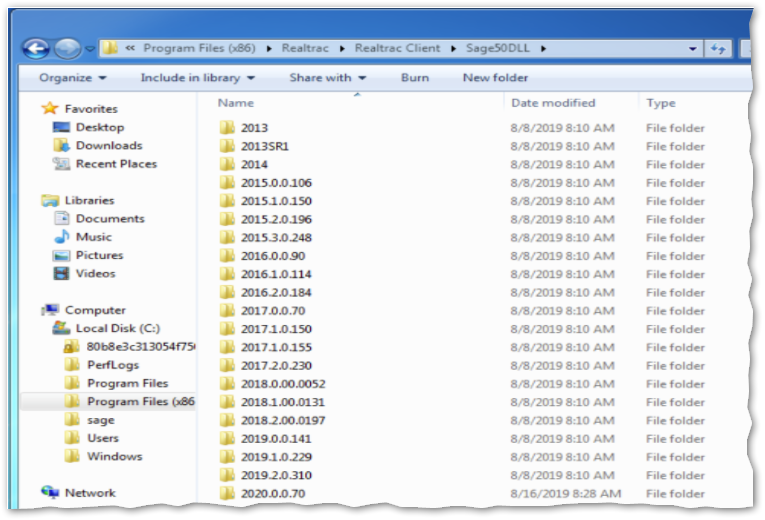Screen dimensions: 765x520
Task: Select the Users folder in tree
Action: click(102, 438)
